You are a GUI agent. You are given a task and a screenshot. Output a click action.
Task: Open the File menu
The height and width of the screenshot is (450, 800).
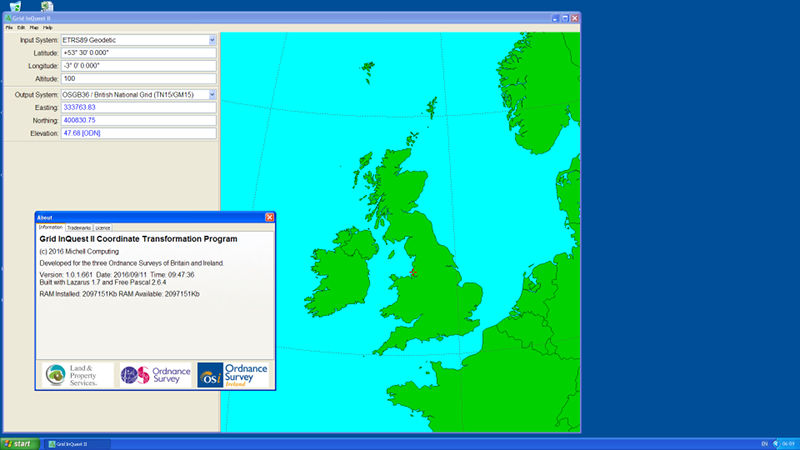coord(9,27)
